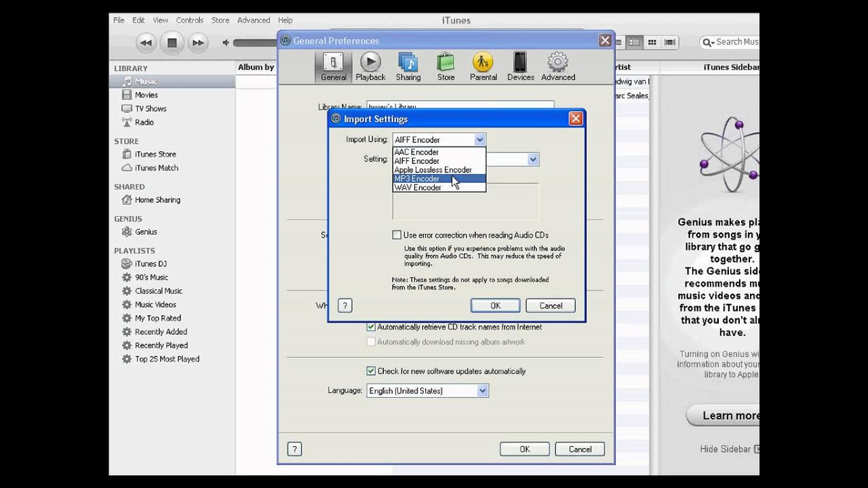The image size is (868, 488).
Task: Click OK in General Preferences
Action: point(525,449)
